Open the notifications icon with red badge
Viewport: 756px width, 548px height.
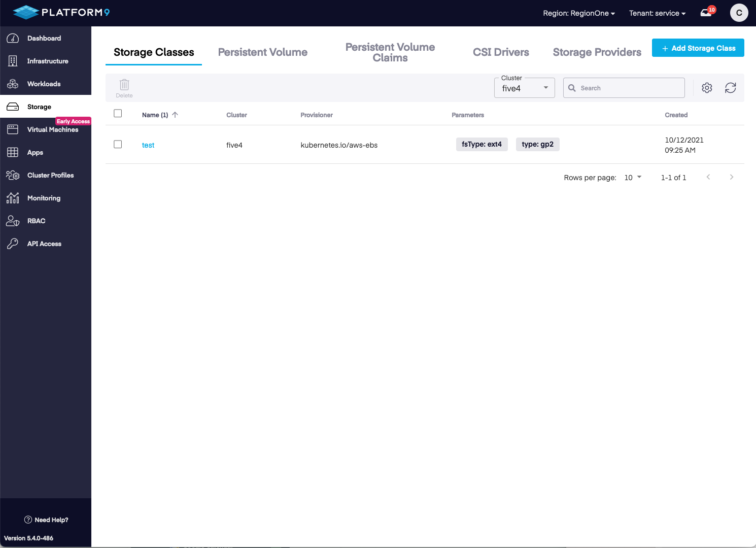tap(707, 13)
